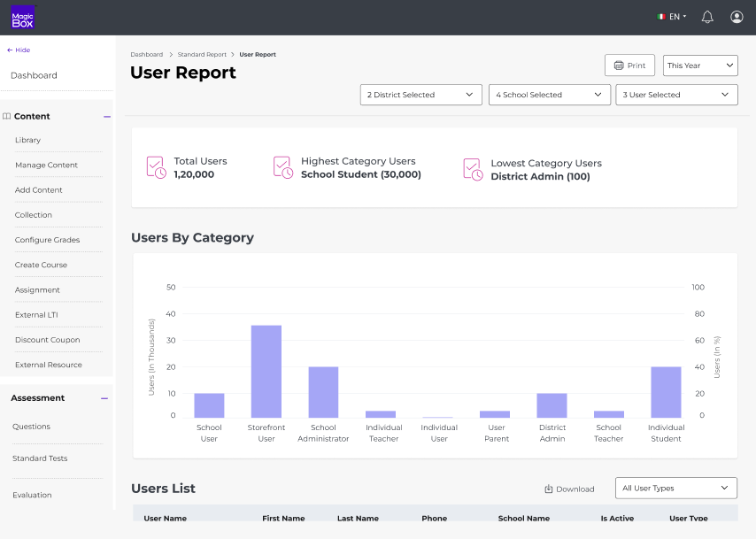
Task: Click the Highest Category Users icon
Action: pyautogui.click(x=283, y=167)
